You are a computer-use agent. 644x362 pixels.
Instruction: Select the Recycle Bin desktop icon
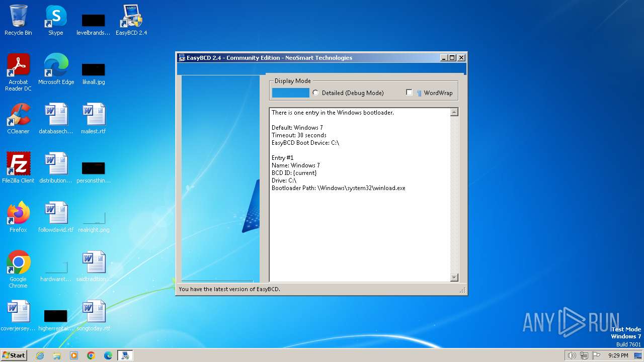(x=18, y=20)
